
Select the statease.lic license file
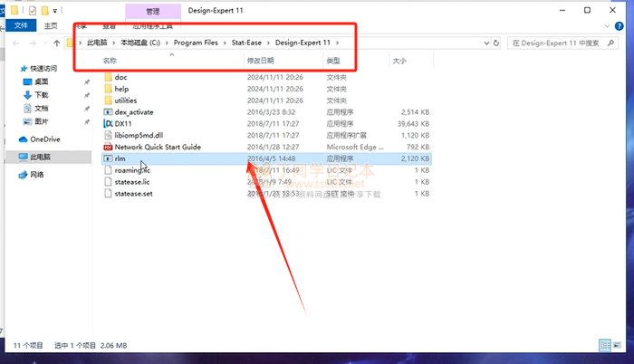(132, 181)
